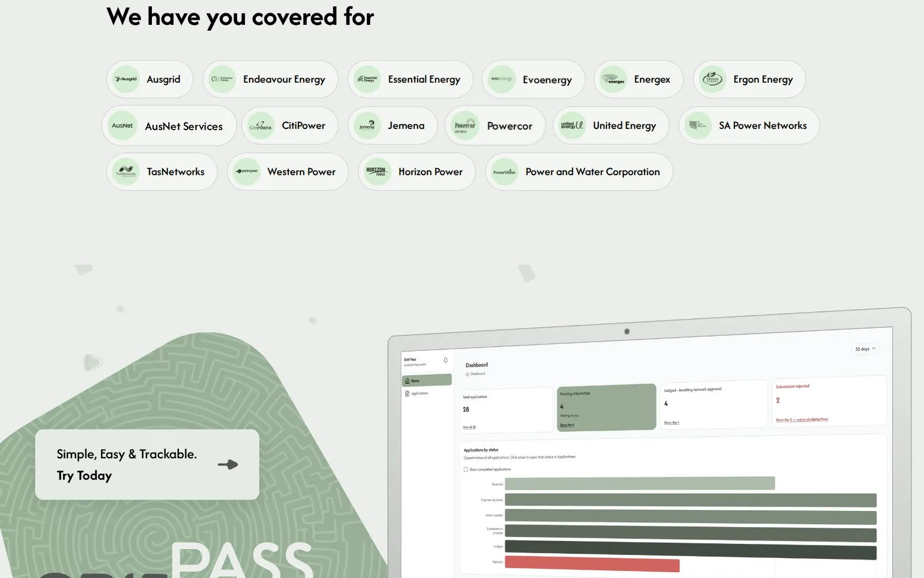Select Home in dashboard sidebar
This screenshot has height=578, width=924.
click(427, 380)
